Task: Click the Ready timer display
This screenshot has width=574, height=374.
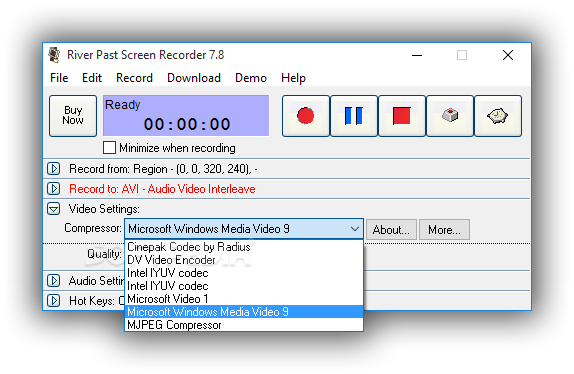Action: 186,116
